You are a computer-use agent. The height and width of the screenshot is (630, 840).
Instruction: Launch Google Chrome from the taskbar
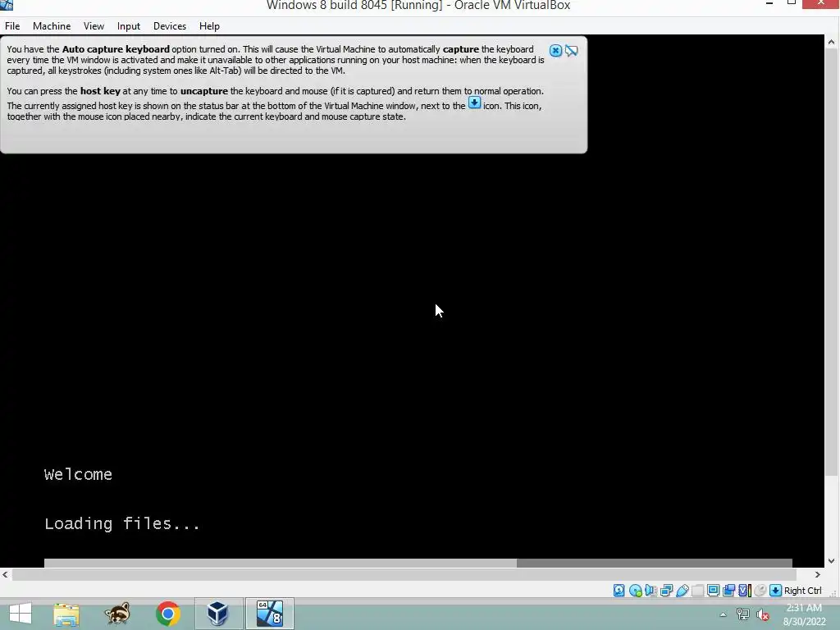point(167,614)
